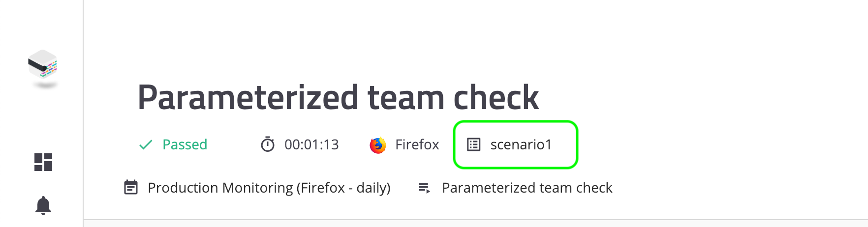
Task: Open the scenario1 data row label
Action: (x=521, y=144)
